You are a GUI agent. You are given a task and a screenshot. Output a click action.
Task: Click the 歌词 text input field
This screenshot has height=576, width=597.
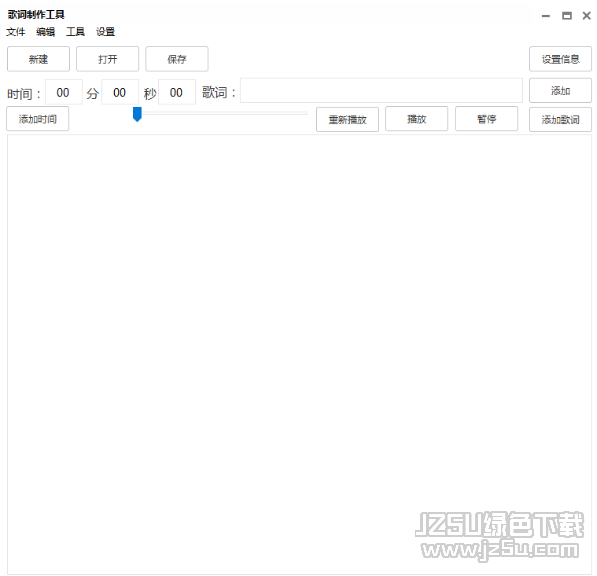coord(381,91)
